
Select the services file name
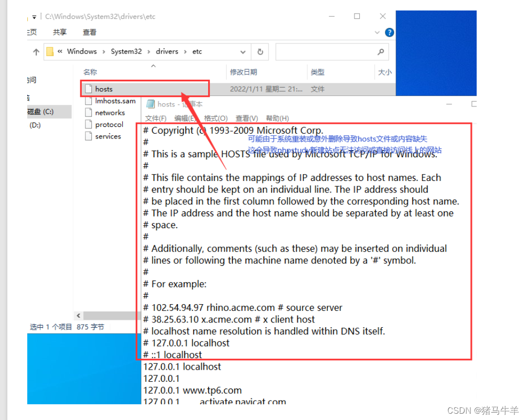tap(108, 136)
